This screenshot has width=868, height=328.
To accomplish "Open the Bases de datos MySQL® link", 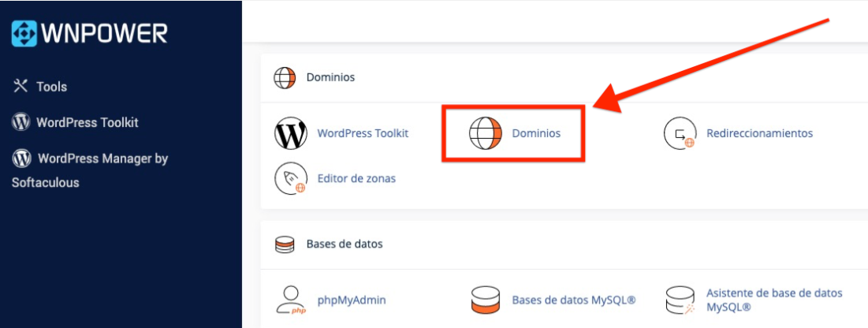I will pos(573,300).
